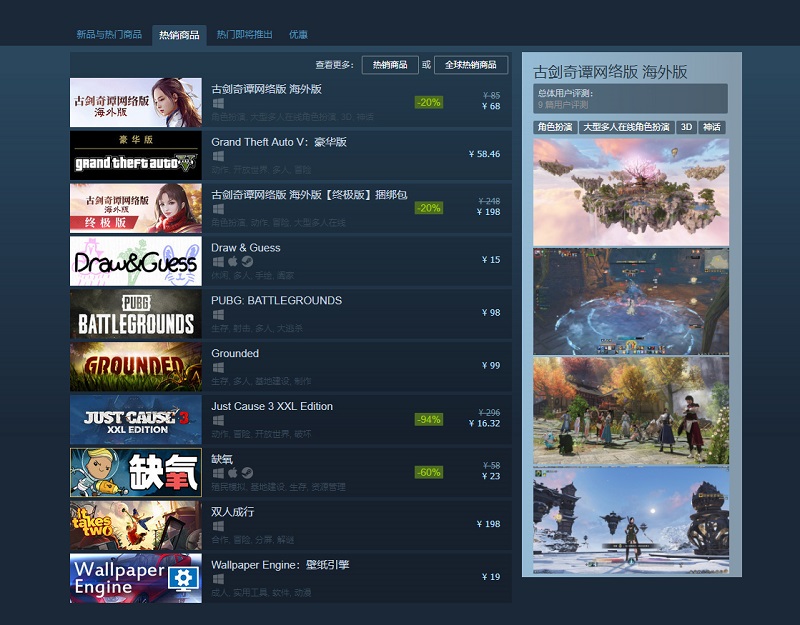
Task: Click title 古剑奇谭网络版 海外版【终极版】捆绑包
Action: pyautogui.click(x=309, y=194)
